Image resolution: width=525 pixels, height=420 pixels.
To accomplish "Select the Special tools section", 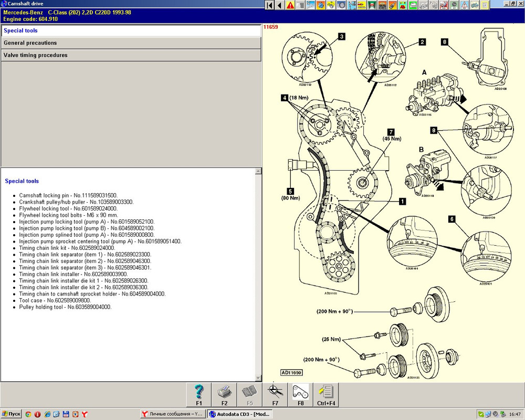I will 131,30.
